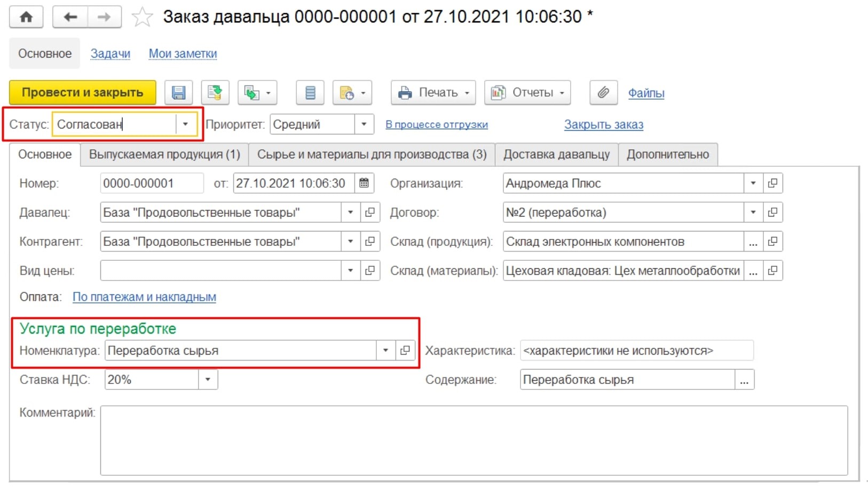Open calendar picker for document date
This screenshot has height=488, width=868.
(364, 183)
